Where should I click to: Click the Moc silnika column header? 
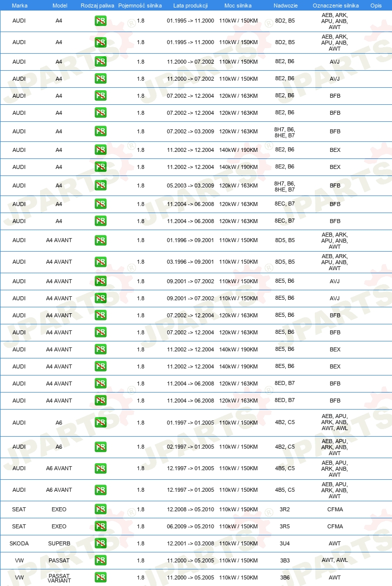(x=238, y=6)
